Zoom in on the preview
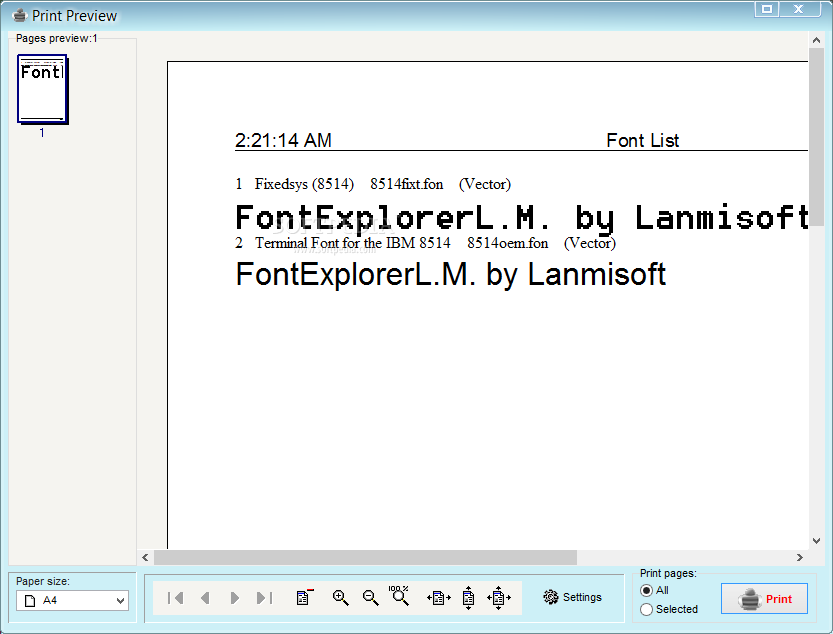Screen dimensions: 833x634 (x=341, y=598)
